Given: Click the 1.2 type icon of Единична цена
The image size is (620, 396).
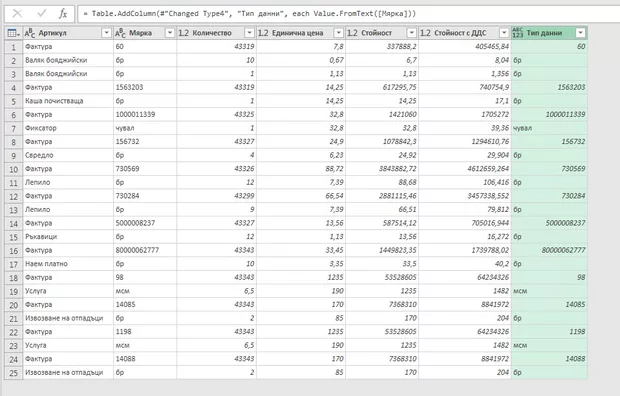Looking at the screenshot, I should pos(263,33).
